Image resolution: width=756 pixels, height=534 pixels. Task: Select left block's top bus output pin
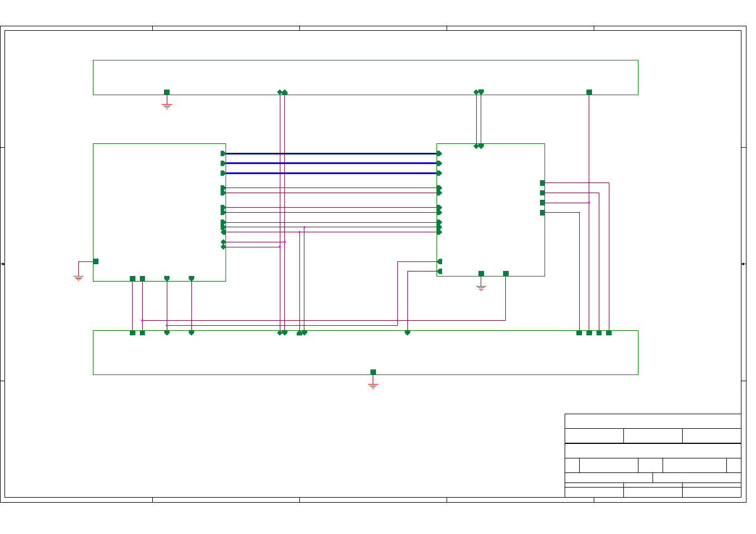[223, 153]
